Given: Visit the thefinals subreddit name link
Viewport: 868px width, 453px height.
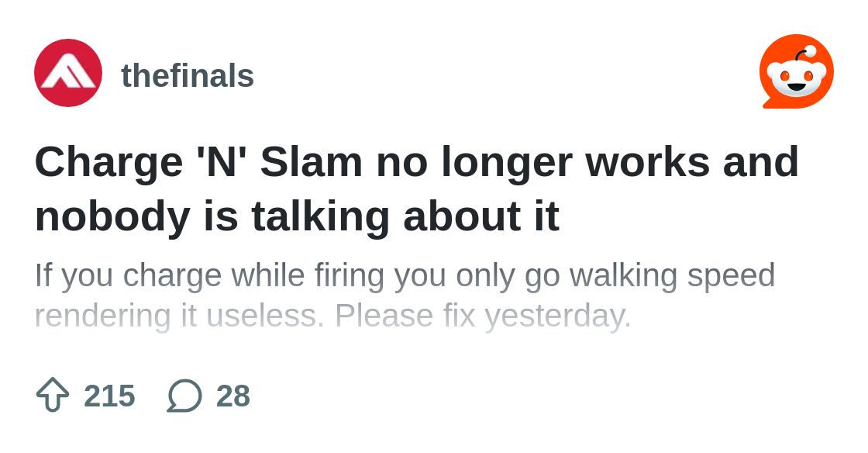Looking at the screenshot, I should click(x=187, y=75).
